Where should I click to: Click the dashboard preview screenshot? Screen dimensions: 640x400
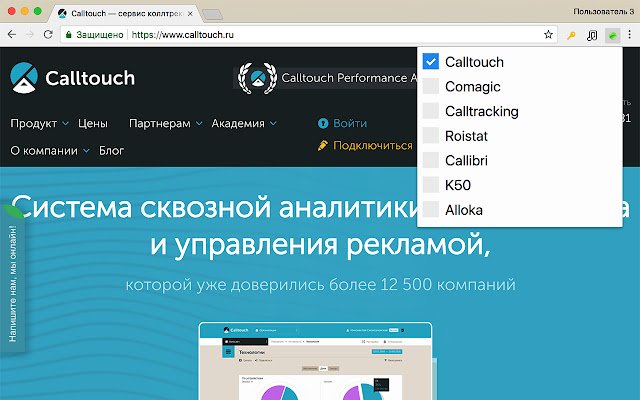pos(315,361)
